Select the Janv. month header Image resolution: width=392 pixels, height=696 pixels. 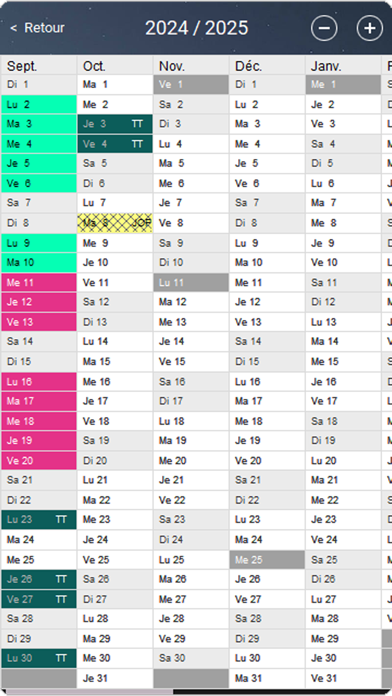tap(343, 66)
